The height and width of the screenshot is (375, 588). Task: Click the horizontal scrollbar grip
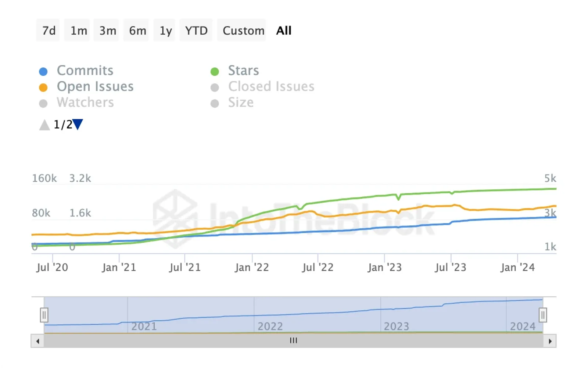click(x=293, y=341)
